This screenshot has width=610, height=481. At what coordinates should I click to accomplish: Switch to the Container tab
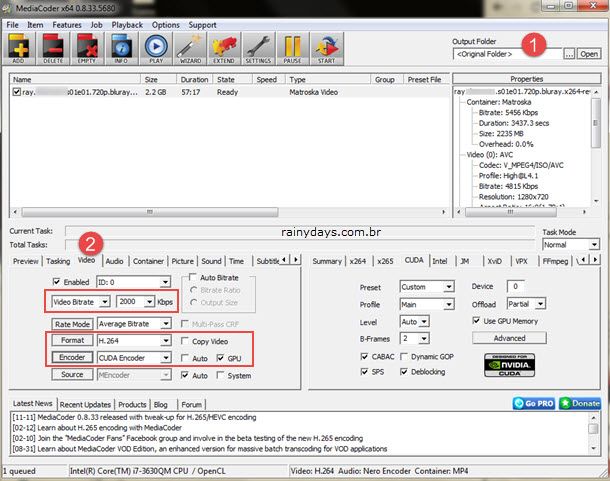148,261
